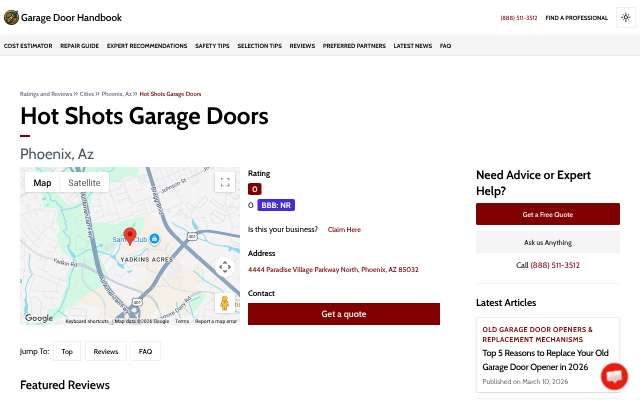Click Get a Free Quote button

click(548, 214)
